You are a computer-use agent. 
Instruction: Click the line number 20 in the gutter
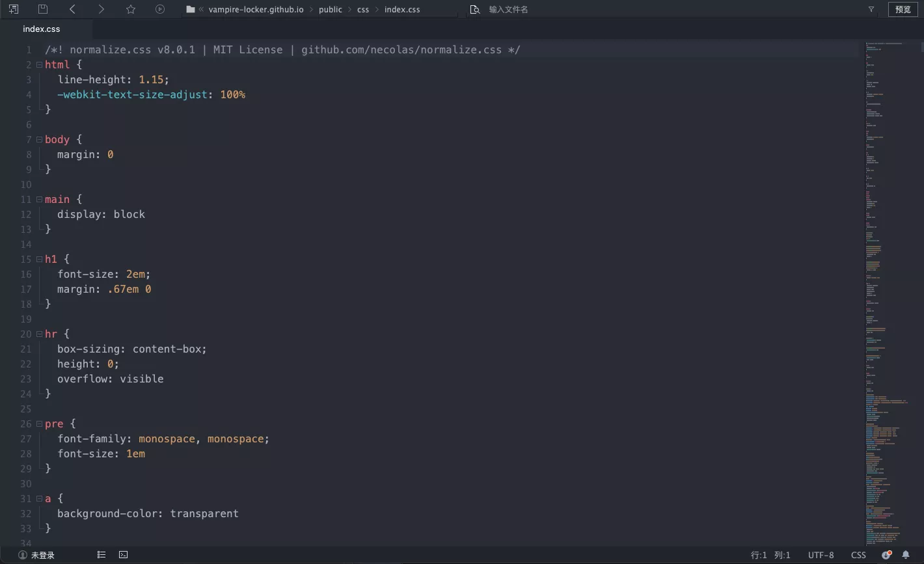[x=26, y=334]
